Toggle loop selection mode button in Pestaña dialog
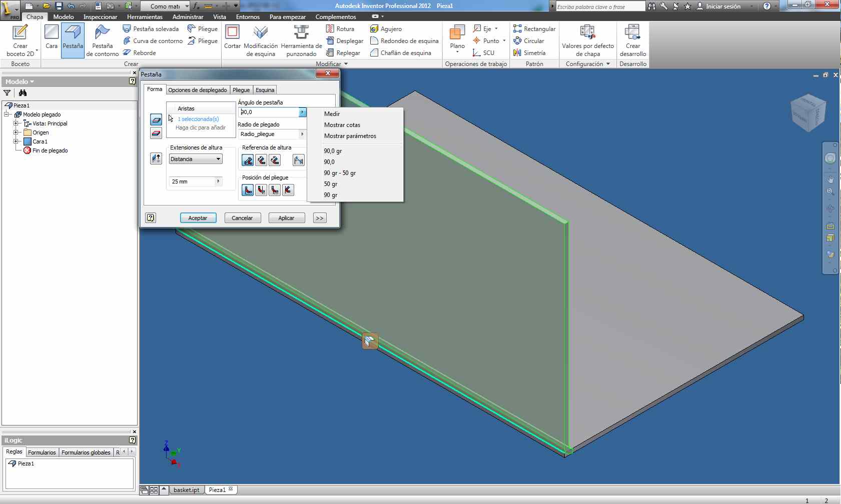Viewport: 841px width, 504px height. pyautogui.click(x=156, y=133)
